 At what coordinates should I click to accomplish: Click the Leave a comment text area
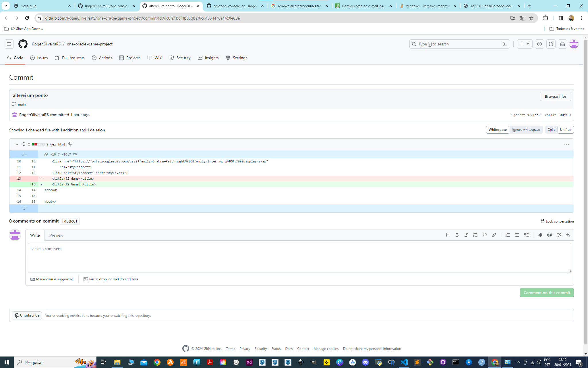[299, 258]
